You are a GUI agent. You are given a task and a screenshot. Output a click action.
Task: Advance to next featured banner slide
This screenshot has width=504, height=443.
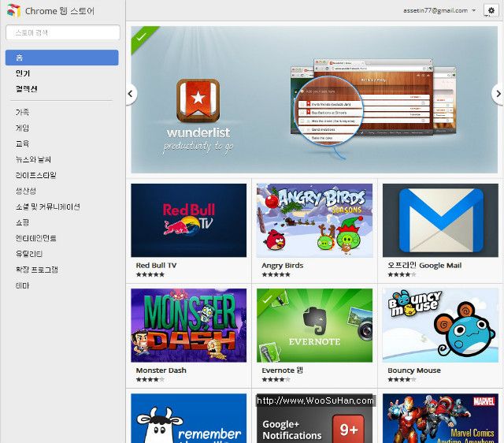[498, 94]
